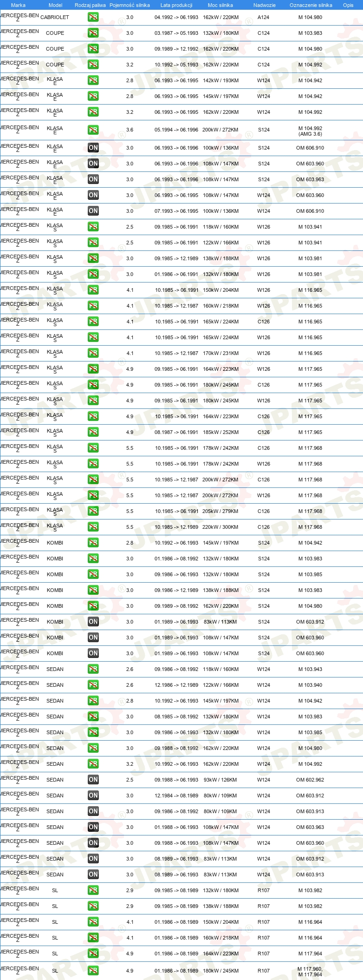Click the Rodzaj paliwa column header

90,5
